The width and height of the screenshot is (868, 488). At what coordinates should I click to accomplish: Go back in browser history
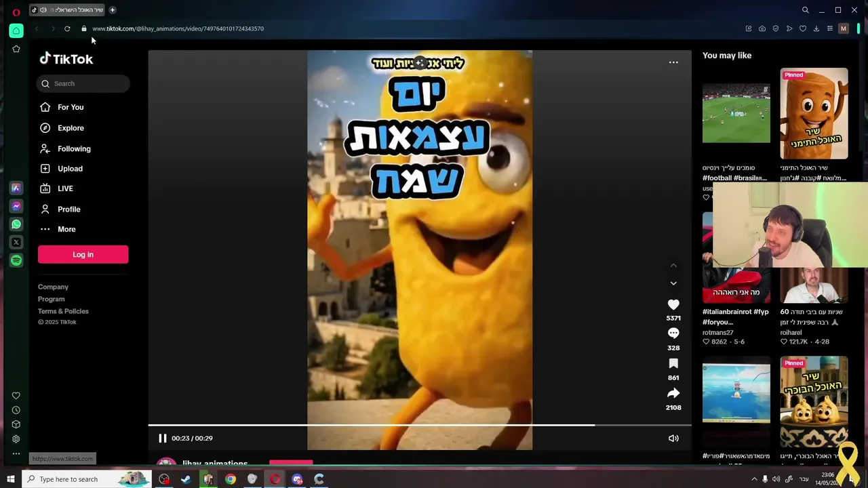(37, 28)
